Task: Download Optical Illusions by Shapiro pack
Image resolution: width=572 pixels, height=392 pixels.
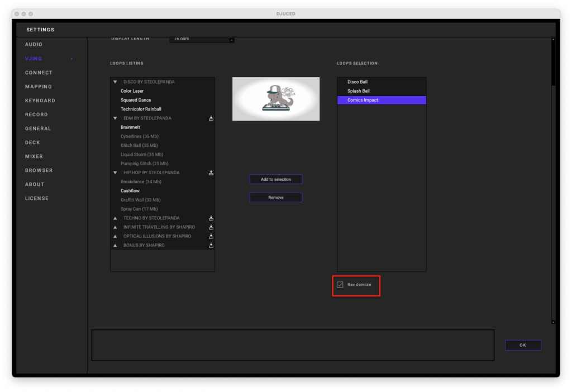Action: (211, 236)
